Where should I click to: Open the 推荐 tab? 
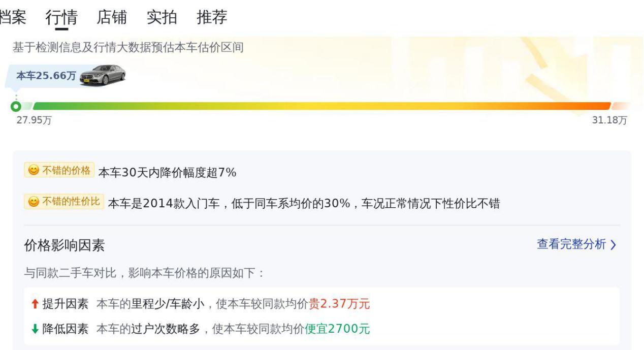click(212, 17)
